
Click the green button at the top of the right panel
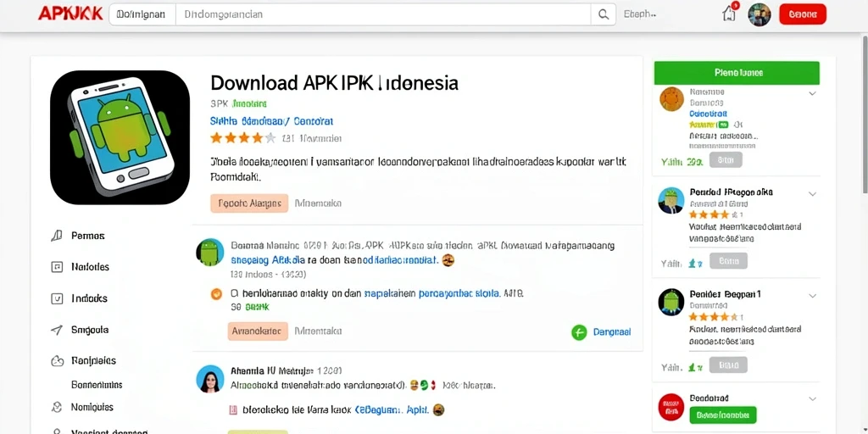point(737,73)
